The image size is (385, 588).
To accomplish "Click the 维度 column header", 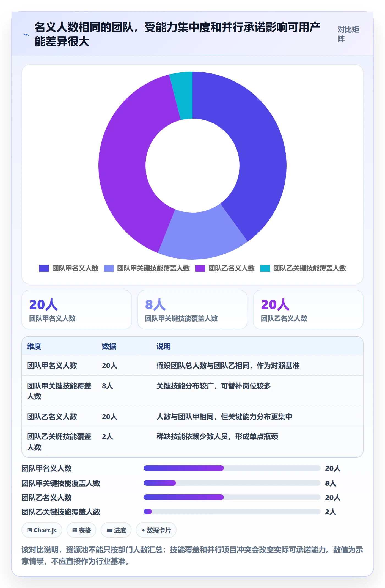I will click(x=34, y=346).
